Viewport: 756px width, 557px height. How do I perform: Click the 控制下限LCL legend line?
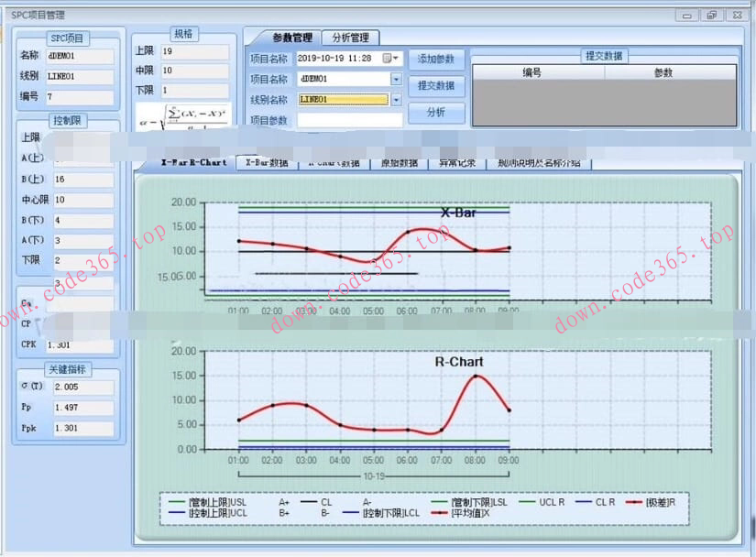click(349, 514)
